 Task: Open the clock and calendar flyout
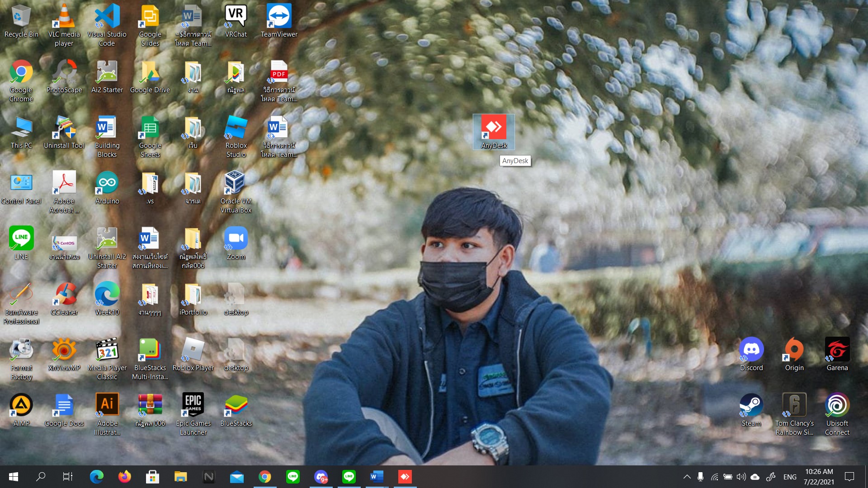819,477
